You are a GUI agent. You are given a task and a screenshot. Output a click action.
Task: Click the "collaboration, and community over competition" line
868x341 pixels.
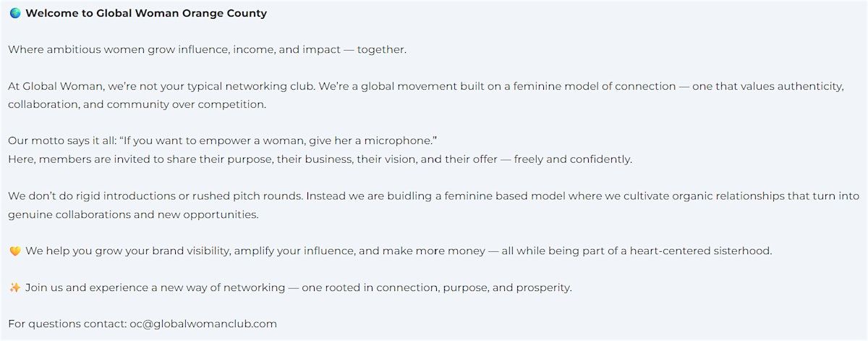(x=137, y=104)
